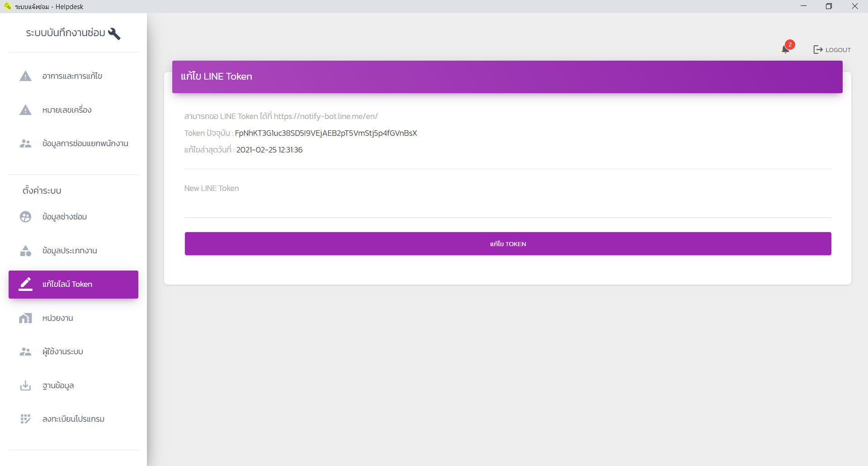
Task: Open the ข้อมูลประเภทงาน menu item
Action: coord(73,251)
